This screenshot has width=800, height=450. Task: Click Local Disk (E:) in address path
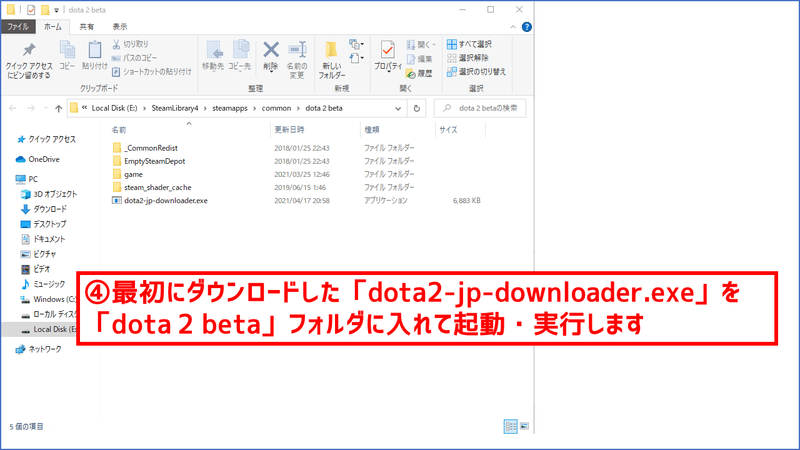click(114, 108)
